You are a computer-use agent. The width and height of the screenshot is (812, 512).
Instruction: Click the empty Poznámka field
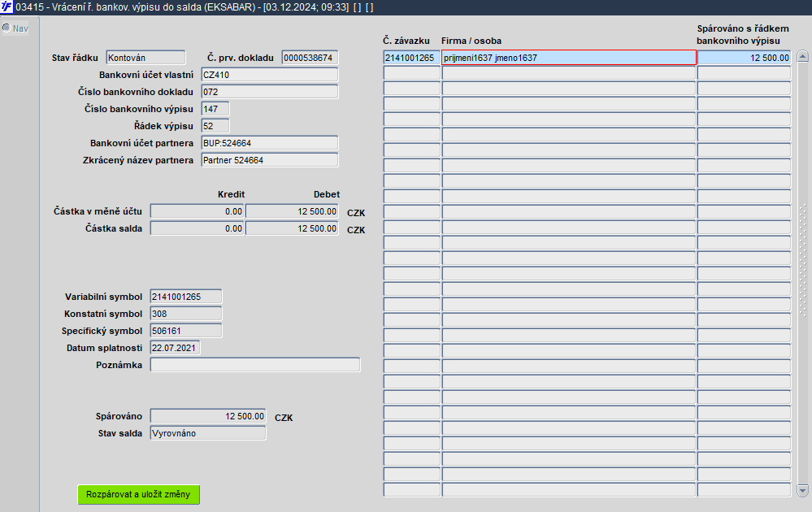[x=255, y=365]
